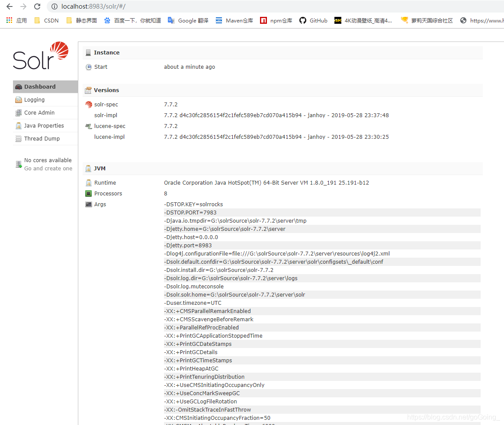This screenshot has width=504, height=425.
Task: Open the npm仓库 bookmark
Action: click(276, 21)
